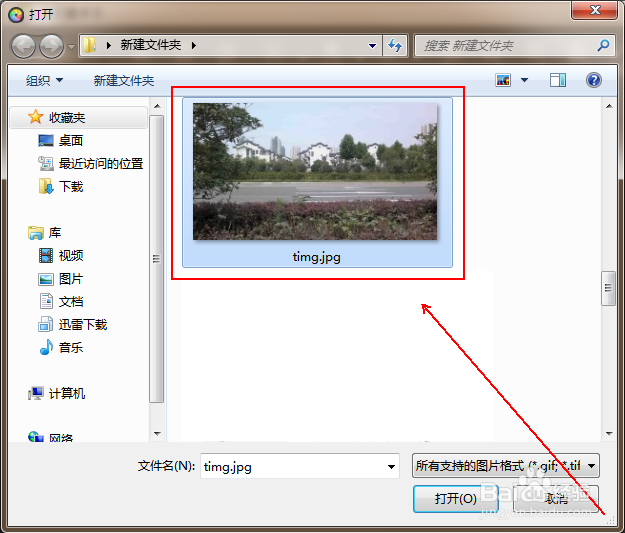
Task: Click the 新建文件夹 toolbar button
Action: tap(124, 81)
